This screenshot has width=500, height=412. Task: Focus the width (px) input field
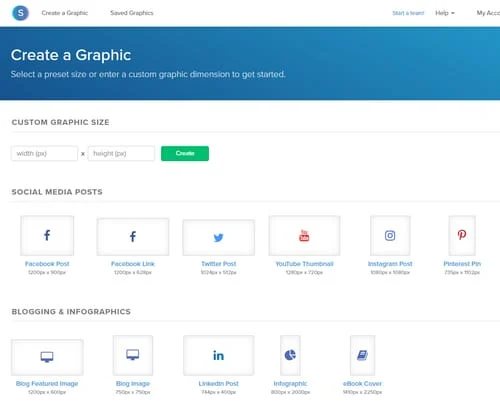(x=44, y=153)
